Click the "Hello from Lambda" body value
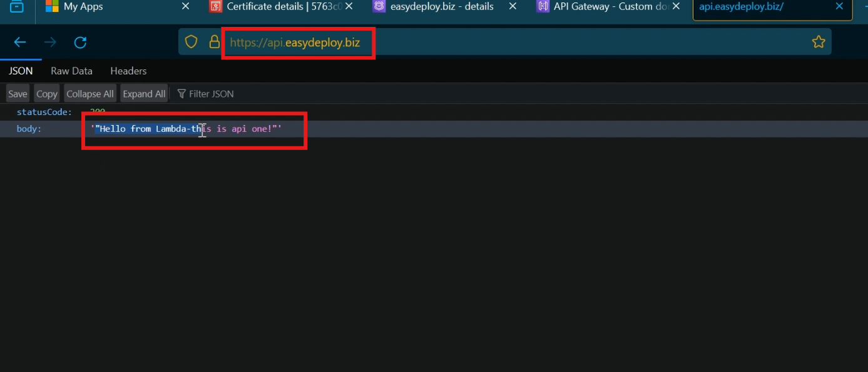This screenshot has height=372, width=868. coord(186,129)
